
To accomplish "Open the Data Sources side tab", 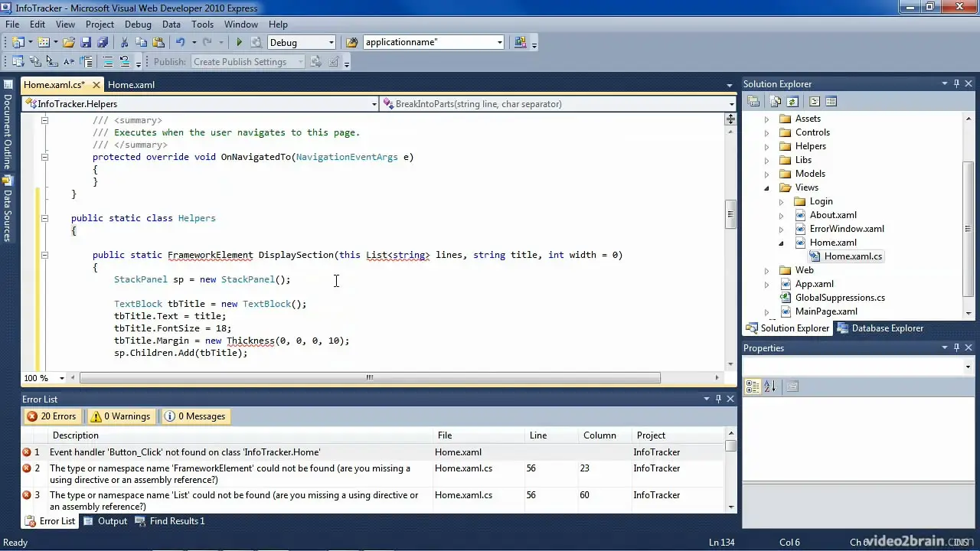I will [7, 210].
